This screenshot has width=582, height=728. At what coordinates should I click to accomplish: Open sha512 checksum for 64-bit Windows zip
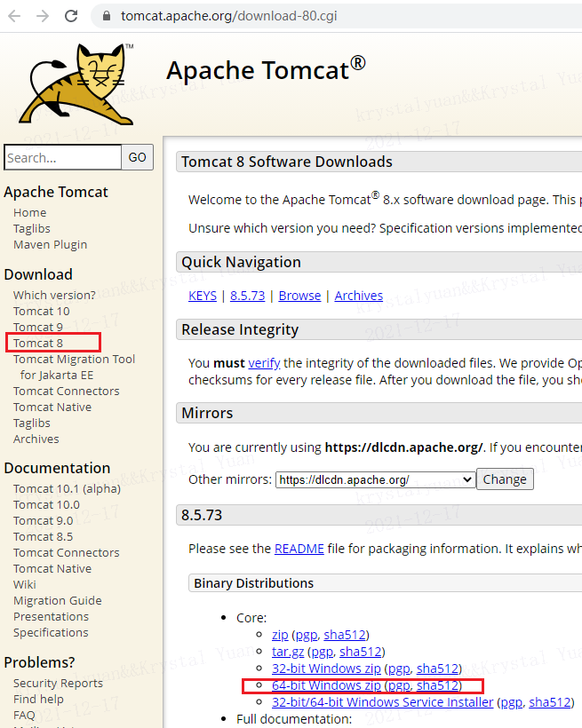click(x=437, y=685)
